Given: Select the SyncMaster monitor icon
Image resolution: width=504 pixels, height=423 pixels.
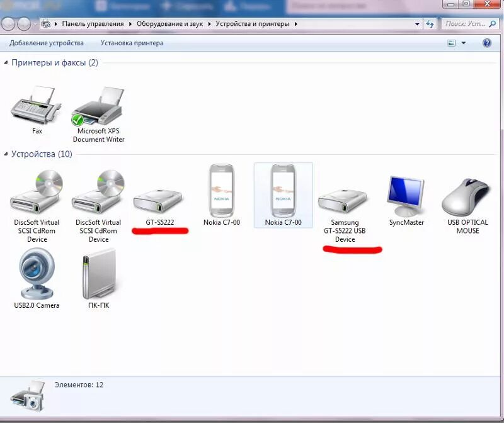Looking at the screenshot, I should [x=406, y=196].
